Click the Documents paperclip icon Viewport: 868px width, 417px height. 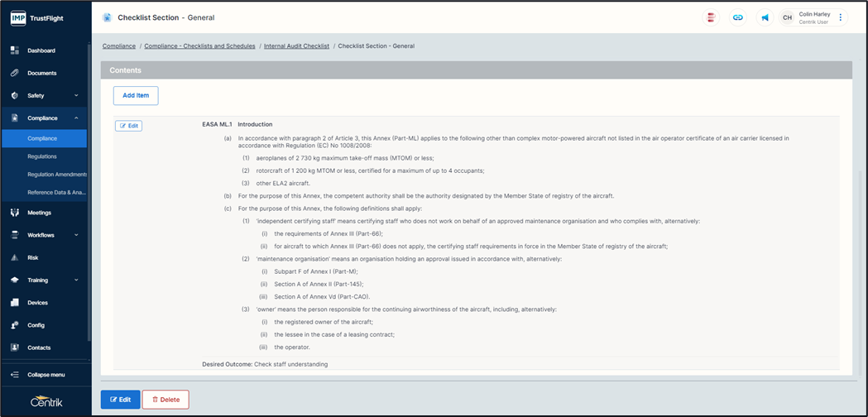[x=15, y=73]
